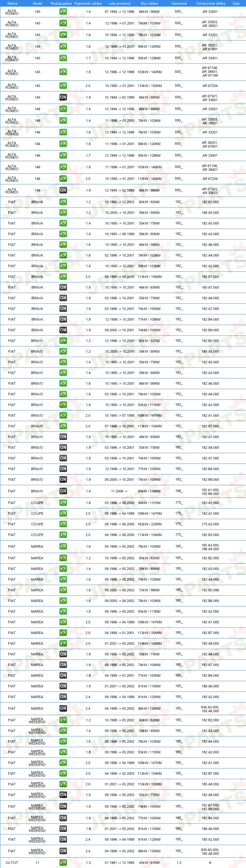This screenshot has height=868, width=246.
Task: Select petrol icon in Alfa Romeo 146 2.0 row
Action: coord(63,179)
